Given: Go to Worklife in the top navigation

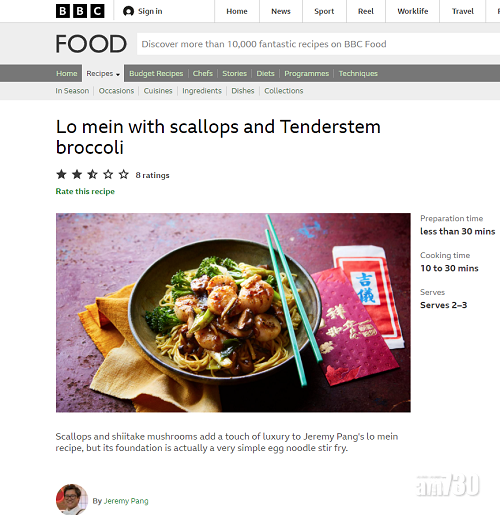Looking at the screenshot, I should pos(413,11).
